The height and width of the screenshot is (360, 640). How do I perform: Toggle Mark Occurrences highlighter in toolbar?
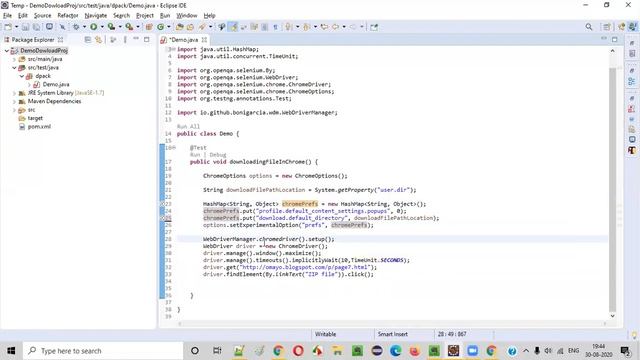[233, 27]
